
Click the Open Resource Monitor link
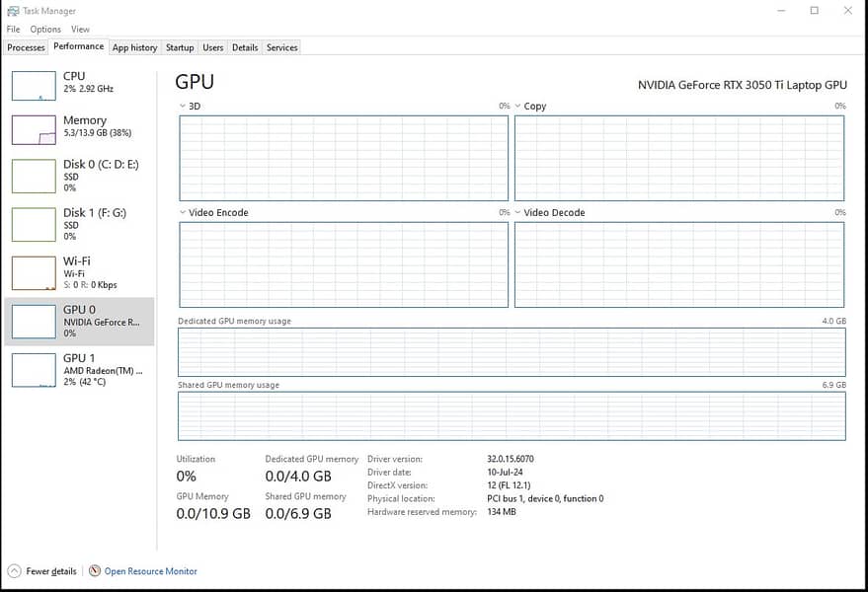click(150, 571)
